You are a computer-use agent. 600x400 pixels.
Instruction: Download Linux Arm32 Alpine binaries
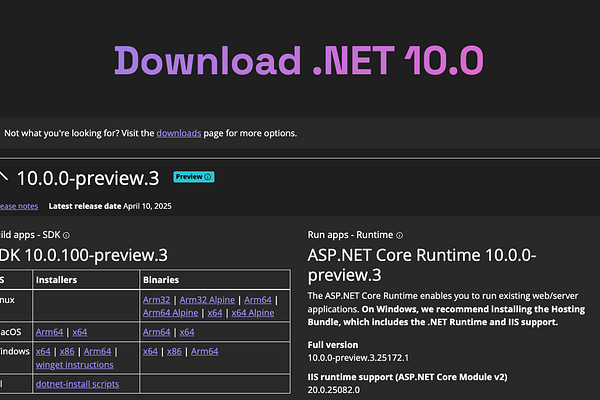pos(207,300)
